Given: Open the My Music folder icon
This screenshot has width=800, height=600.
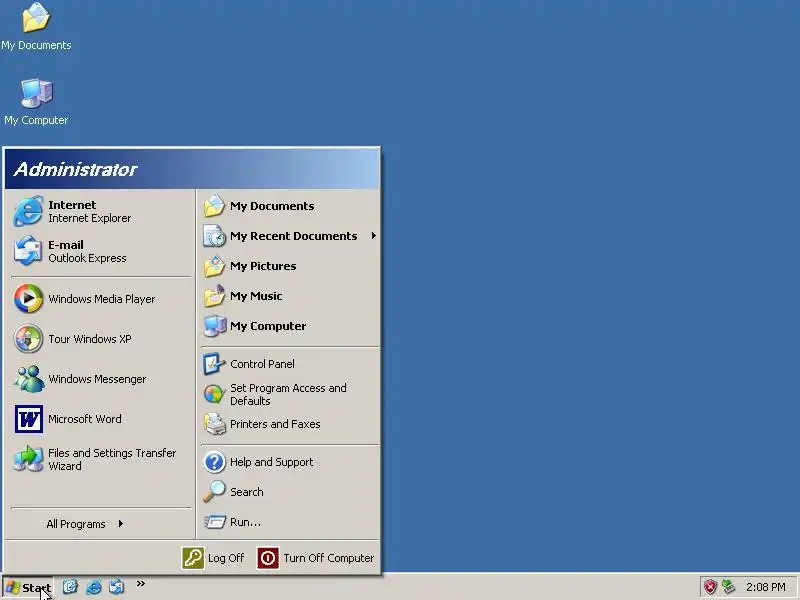Looking at the screenshot, I should pyautogui.click(x=214, y=296).
